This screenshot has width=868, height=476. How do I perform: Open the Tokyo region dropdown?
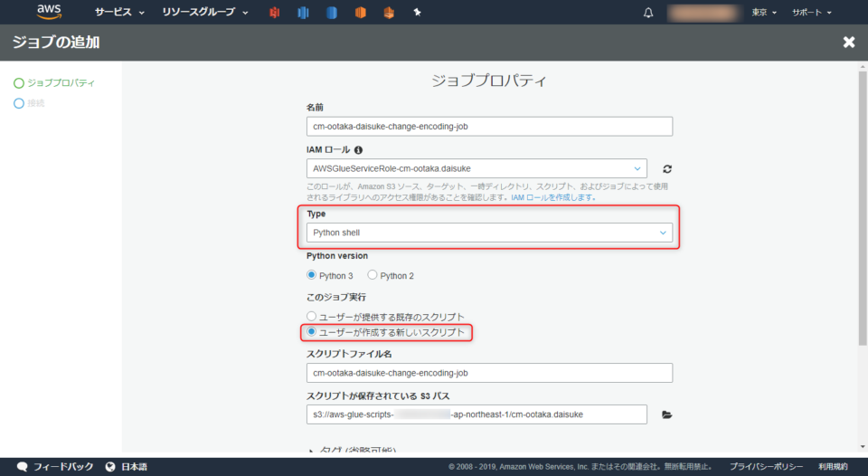[764, 13]
